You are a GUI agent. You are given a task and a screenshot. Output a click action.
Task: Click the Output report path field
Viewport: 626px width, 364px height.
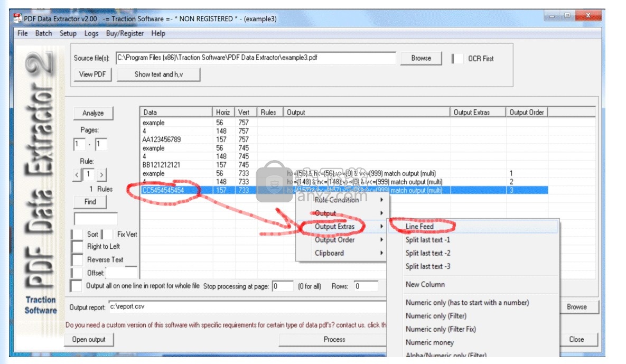coord(248,306)
